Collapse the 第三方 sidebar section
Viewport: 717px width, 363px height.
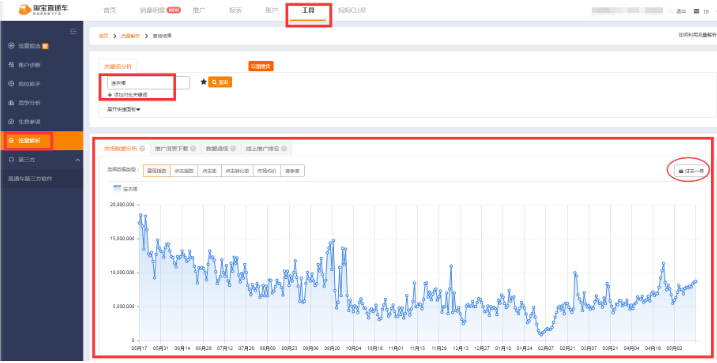77,160
